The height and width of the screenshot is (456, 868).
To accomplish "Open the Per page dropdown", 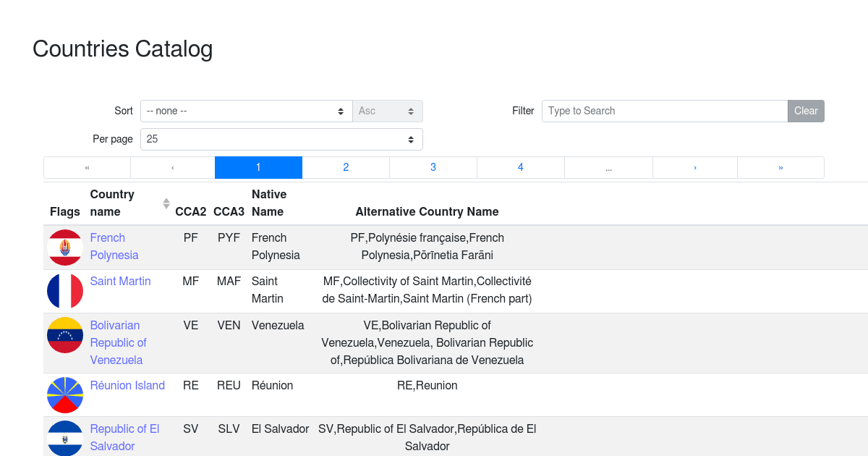I will 281,139.
